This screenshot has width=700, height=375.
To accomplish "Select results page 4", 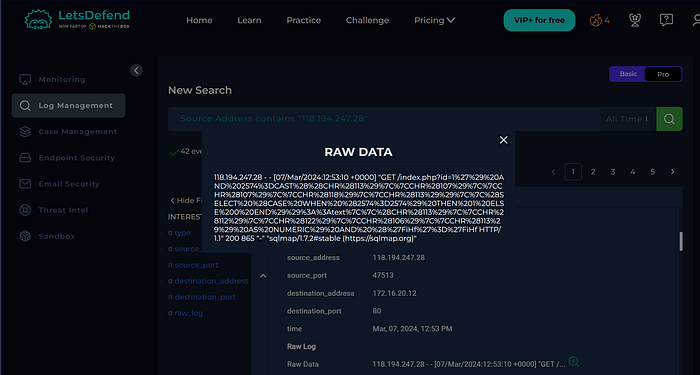I will pyautogui.click(x=633, y=172).
